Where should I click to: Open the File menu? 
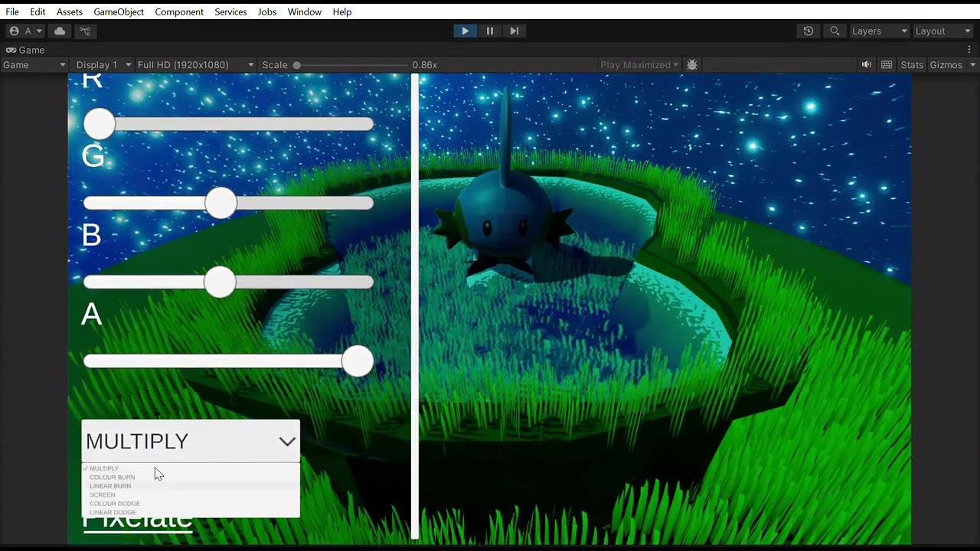12,11
